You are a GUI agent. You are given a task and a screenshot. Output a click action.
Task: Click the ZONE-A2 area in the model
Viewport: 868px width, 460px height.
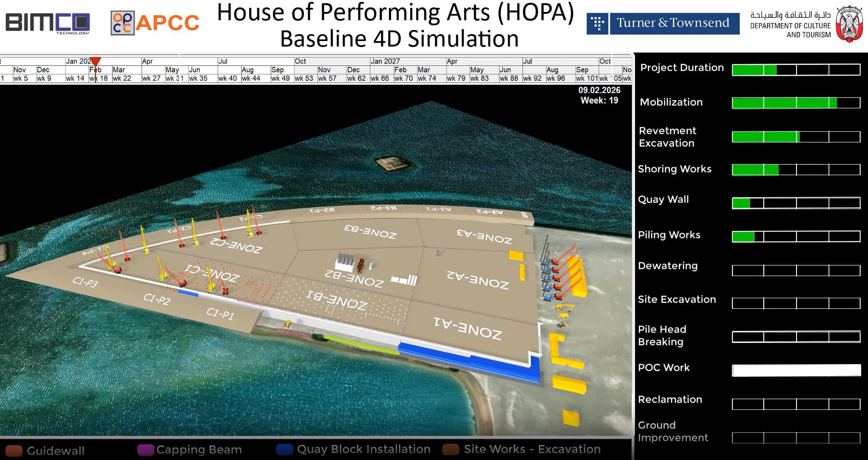click(x=478, y=279)
